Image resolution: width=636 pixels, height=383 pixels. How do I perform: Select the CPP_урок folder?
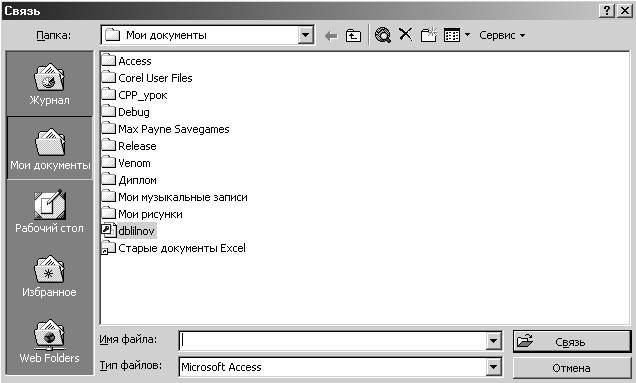coord(134,95)
